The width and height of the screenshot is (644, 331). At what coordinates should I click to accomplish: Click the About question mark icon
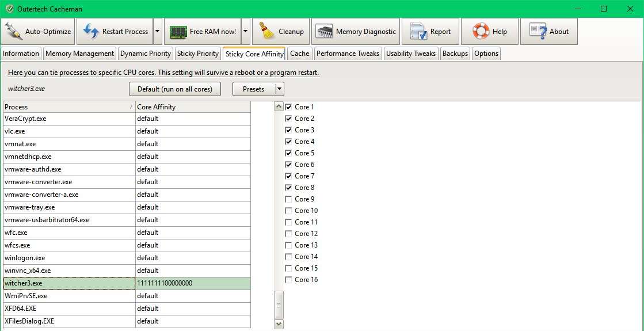pyautogui.click(x=538, y=32)
